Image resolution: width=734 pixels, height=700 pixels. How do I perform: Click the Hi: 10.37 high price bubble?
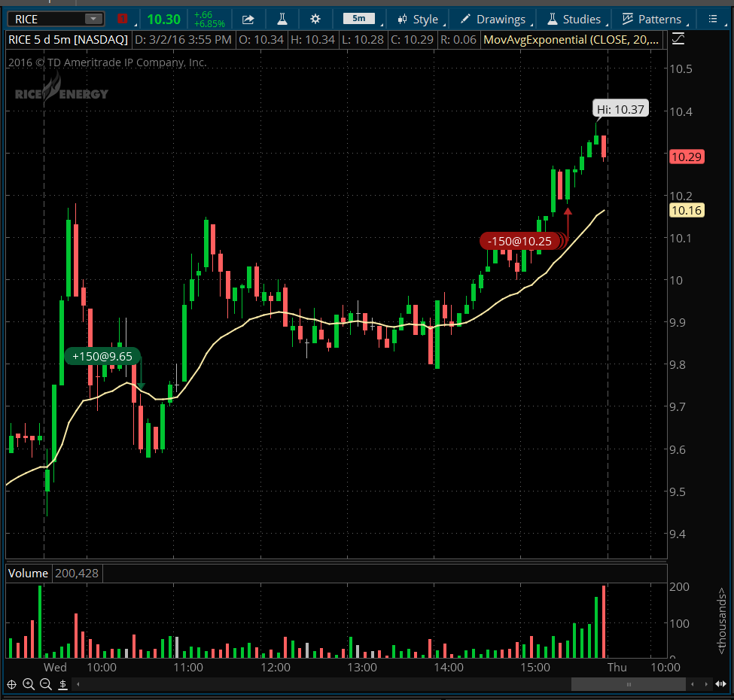click(621, 109)
